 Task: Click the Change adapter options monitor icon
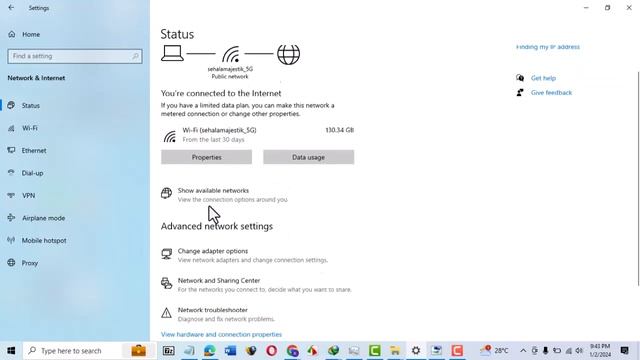tap(166, 254)
